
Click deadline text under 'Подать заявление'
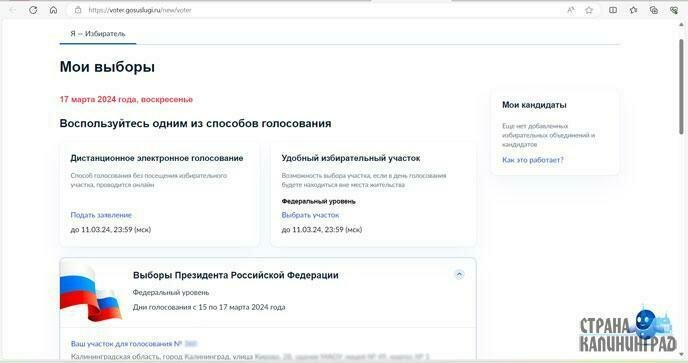[111, 230]
